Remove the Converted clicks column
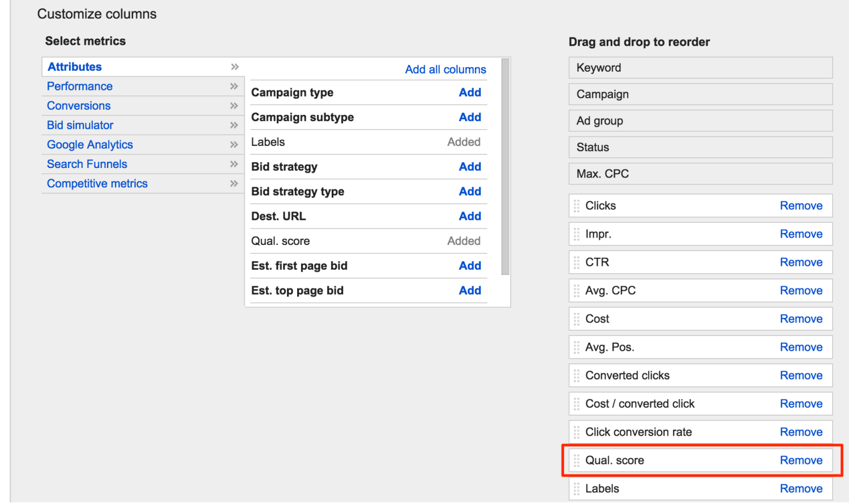849x504 pixels. click(x=801, y=376)
